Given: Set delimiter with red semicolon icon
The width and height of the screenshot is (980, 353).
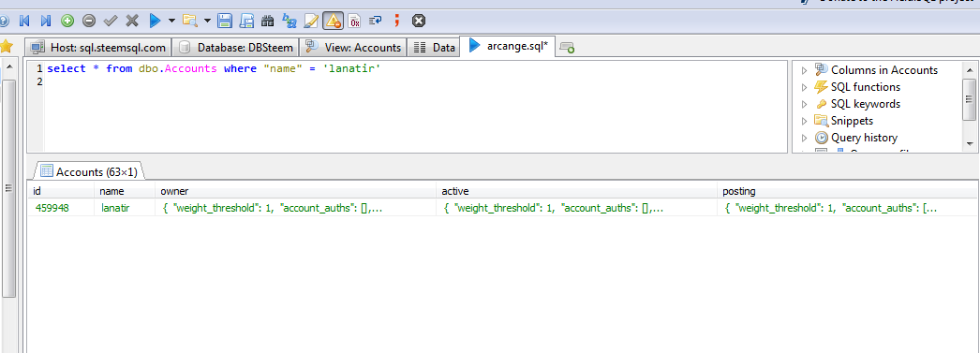Looking at the screenshot, I should (x=397, y=21).
